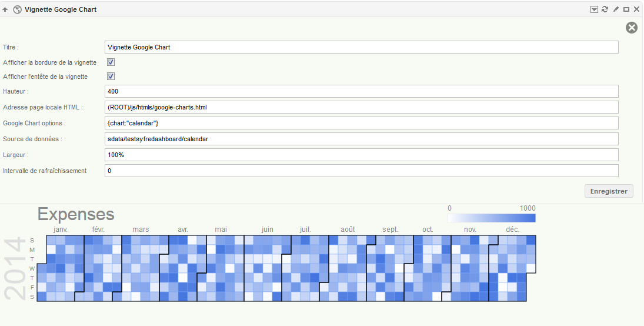Open the vignette dropdown menu in the header

pyautogui.click(x=594, y=9)
